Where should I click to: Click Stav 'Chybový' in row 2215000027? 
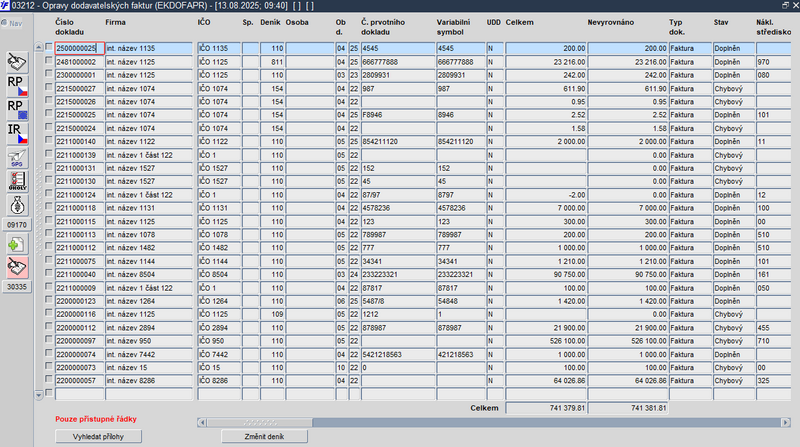[x=734, y=88]
